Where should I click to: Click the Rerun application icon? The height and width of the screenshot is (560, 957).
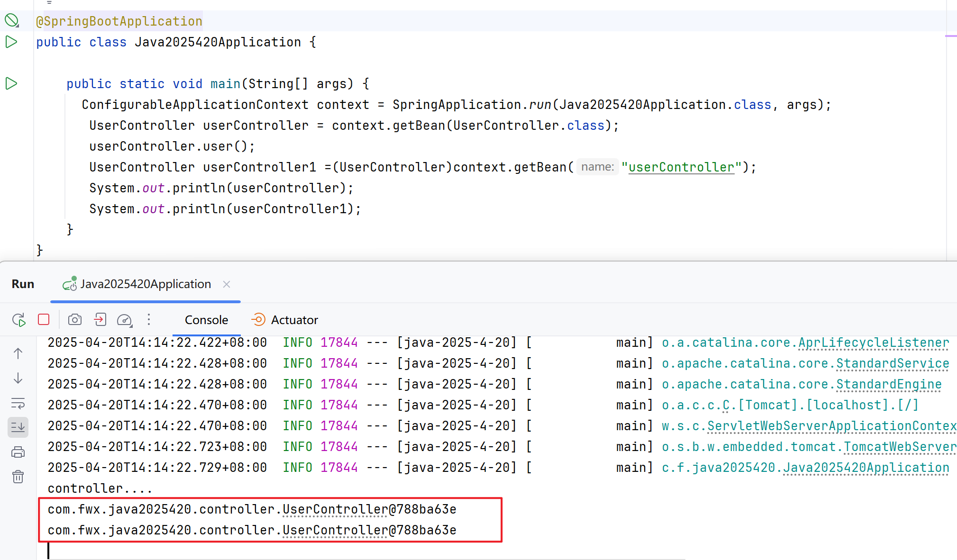[19, 320]
